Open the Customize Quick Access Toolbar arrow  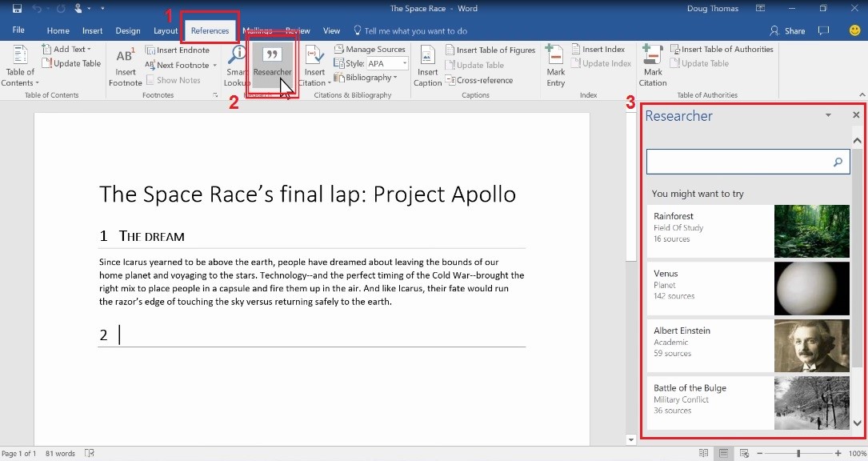[102, 8]
